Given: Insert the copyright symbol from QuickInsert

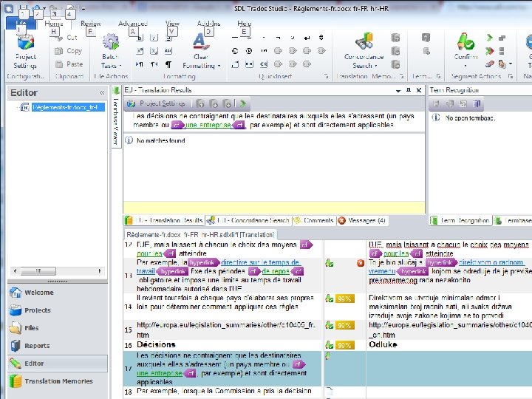Looking at the screenshot, I should pyautogui.click(x=235, y=51).
